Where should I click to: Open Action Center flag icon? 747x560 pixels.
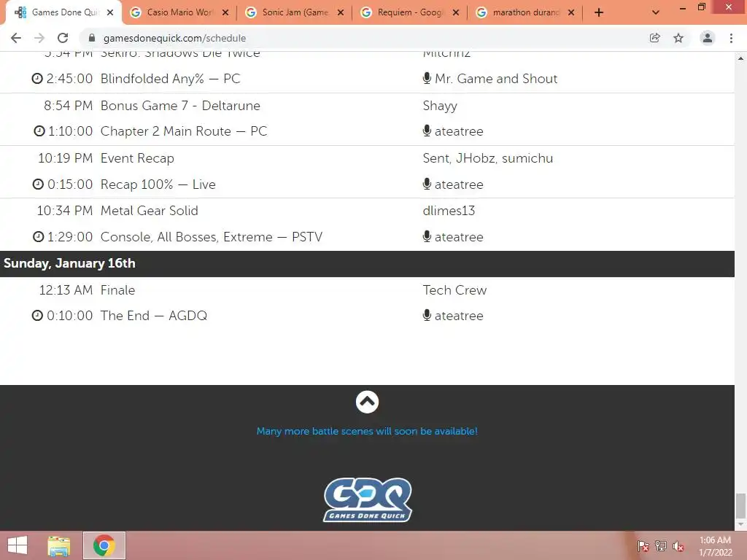click(643, 546)
